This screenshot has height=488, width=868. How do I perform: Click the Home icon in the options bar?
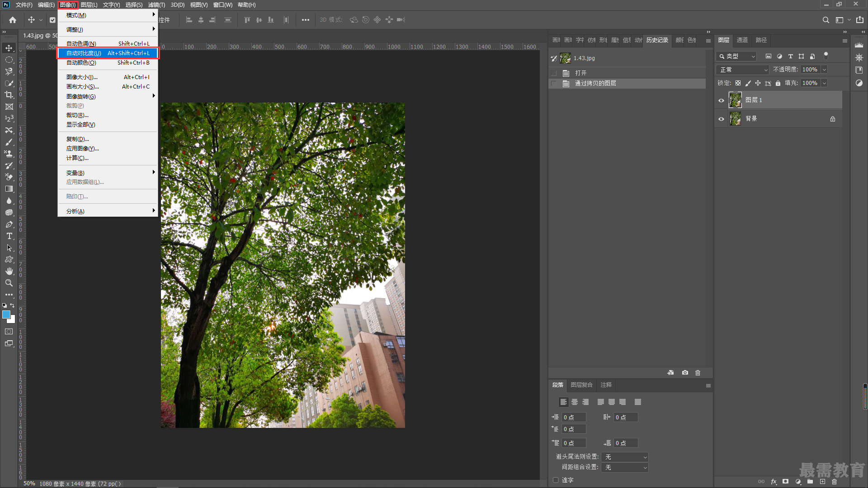pyautogui.click(x=13, y=20)
